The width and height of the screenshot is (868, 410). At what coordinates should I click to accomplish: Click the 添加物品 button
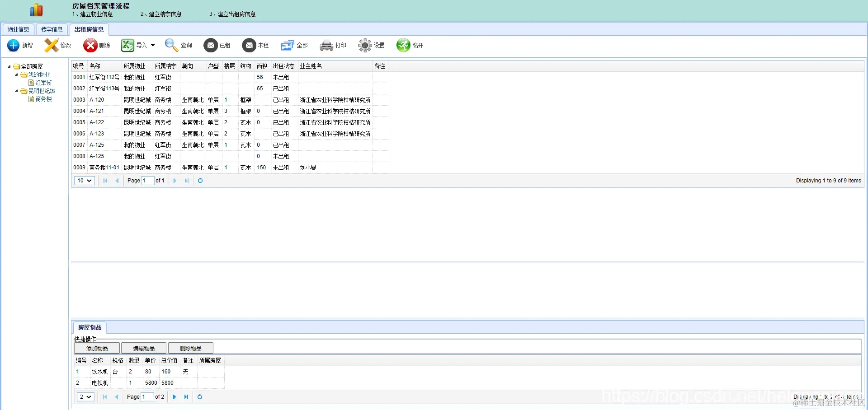[x=97, y=348]
